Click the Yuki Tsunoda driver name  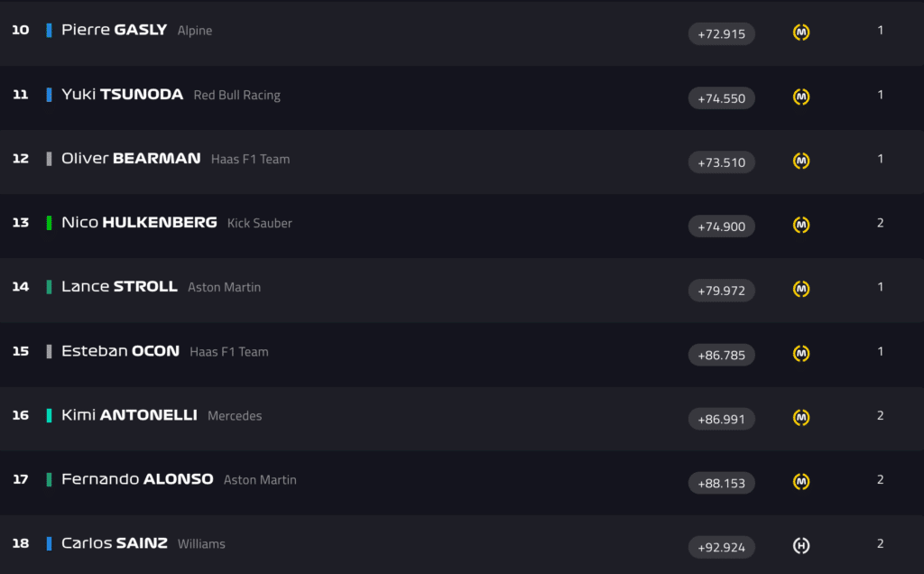[122, 94]
